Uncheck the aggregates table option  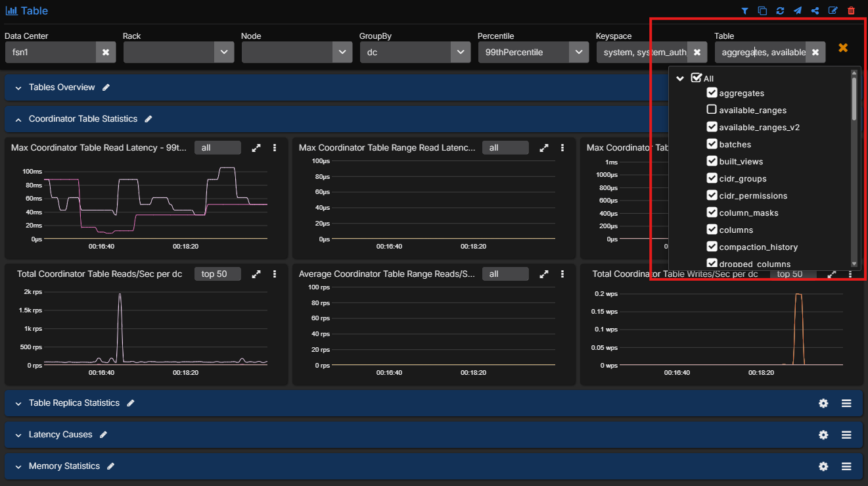[x=712, y=93]
